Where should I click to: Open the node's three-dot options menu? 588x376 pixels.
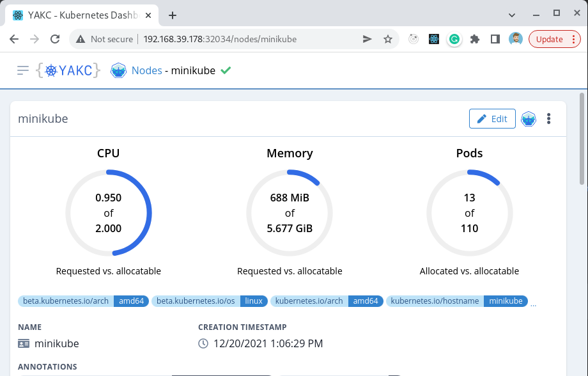548,118
